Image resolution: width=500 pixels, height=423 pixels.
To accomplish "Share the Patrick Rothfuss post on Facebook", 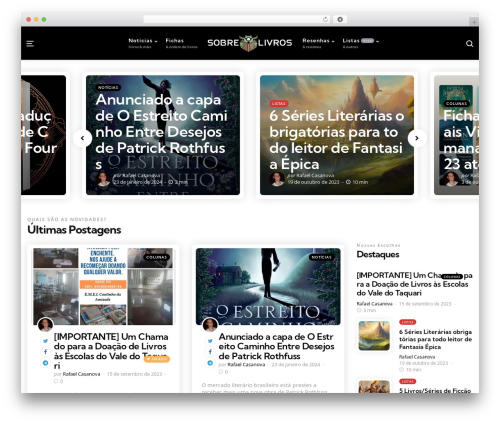I will tap(210, 352).
